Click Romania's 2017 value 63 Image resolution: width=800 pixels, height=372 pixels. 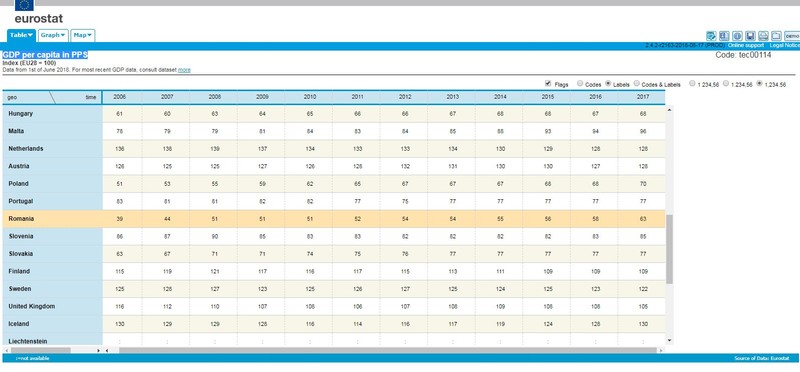point(643,219)
